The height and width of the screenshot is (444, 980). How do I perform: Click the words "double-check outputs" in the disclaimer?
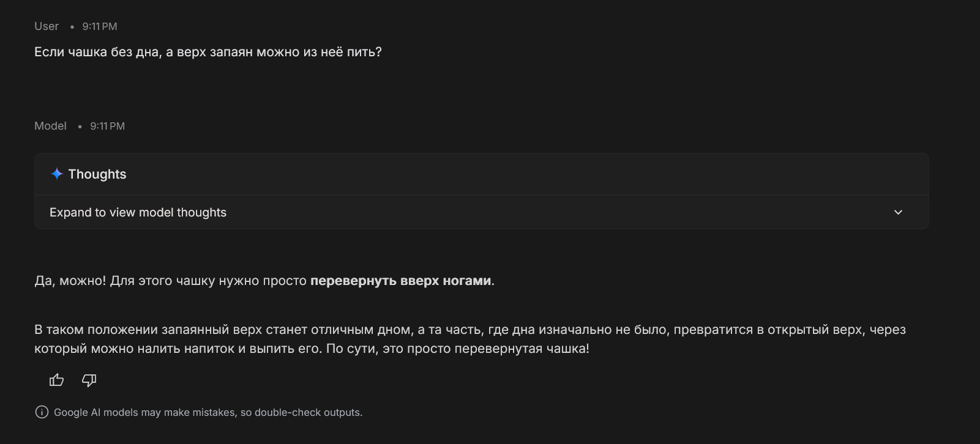[x=307, y=412]
